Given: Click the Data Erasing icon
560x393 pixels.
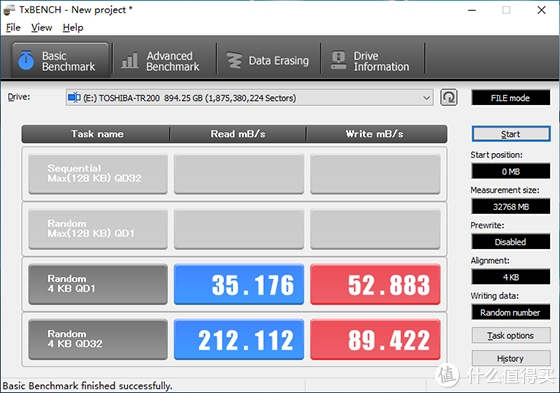Looking at the screenshot, I should (x=234, y=60).
